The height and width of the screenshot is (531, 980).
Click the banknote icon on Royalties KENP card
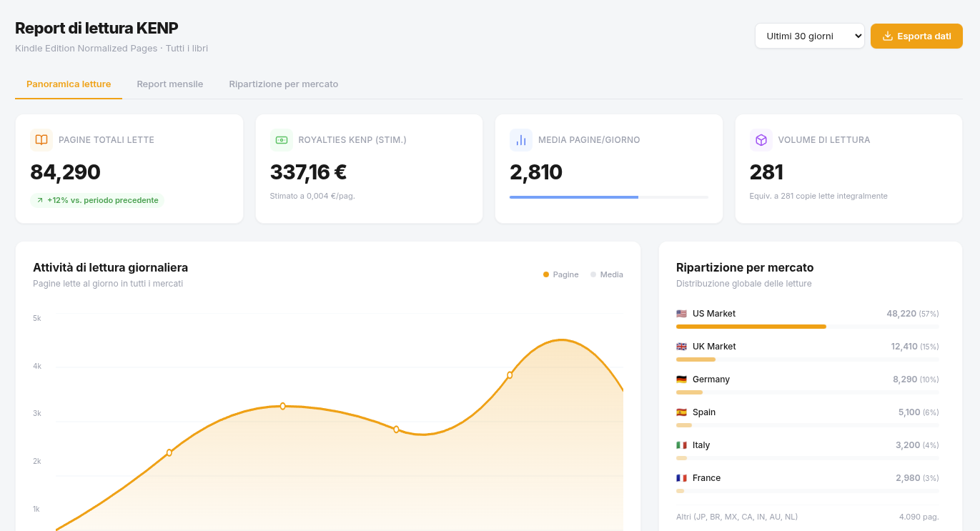point(282,140)
